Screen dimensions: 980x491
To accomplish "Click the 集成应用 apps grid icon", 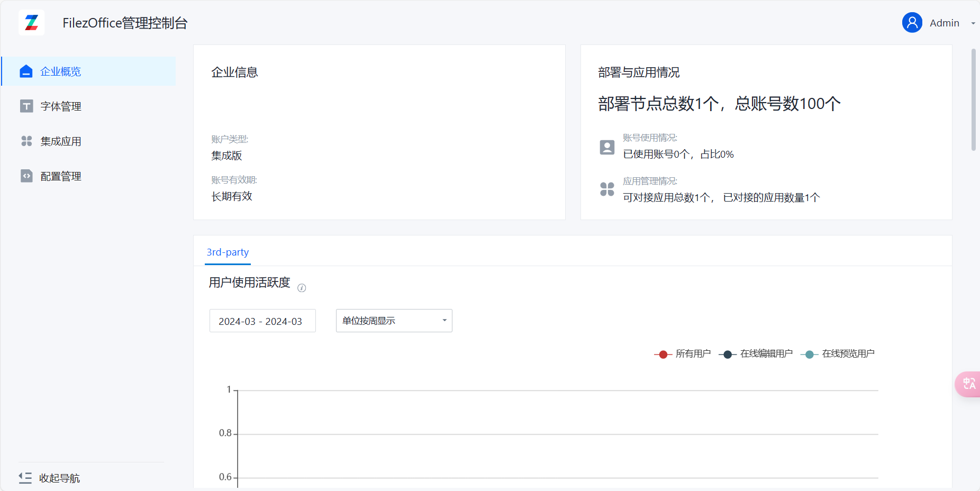I will click(x=26, y=141).
